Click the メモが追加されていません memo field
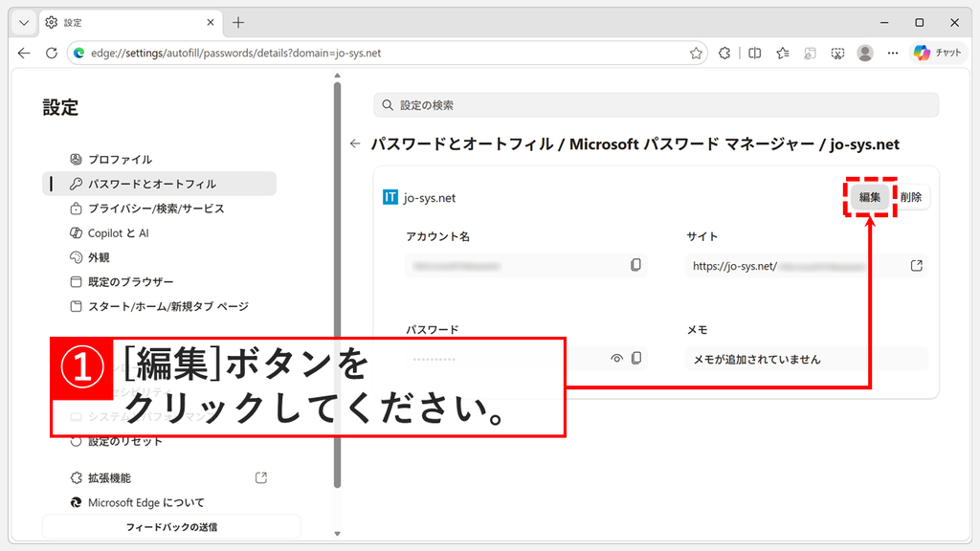 tap(806, 360)
